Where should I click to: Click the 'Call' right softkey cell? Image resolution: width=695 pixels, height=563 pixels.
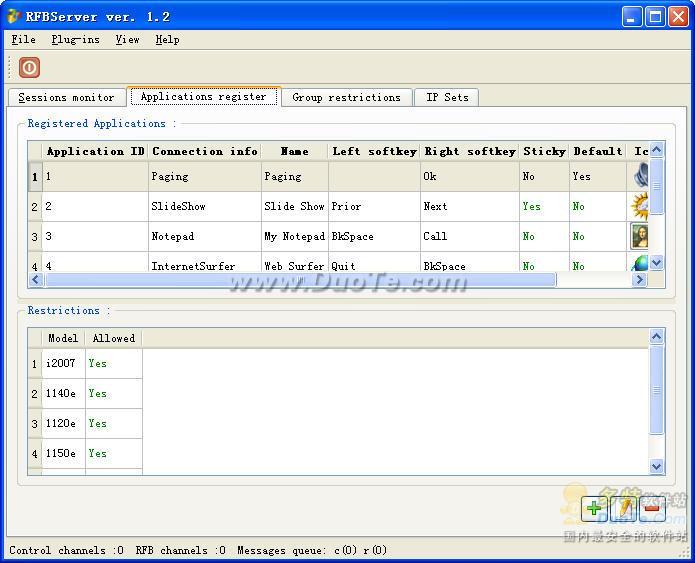point(470,237)
